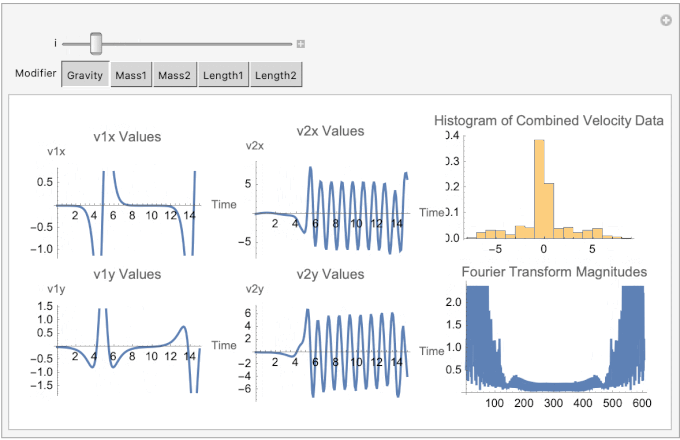Select the v2x Values oscillation plot
The image size is (680, 440).
click(x=330, y=212)
